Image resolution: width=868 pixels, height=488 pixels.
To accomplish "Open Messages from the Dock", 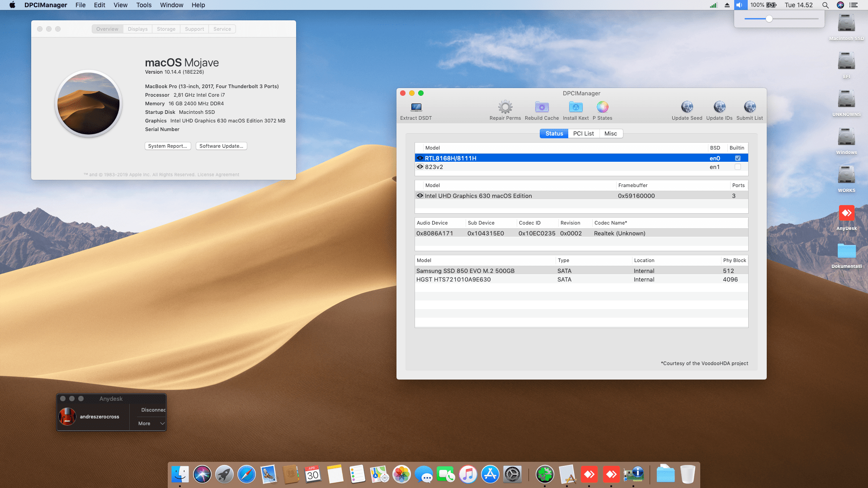I will pos(424,474).
